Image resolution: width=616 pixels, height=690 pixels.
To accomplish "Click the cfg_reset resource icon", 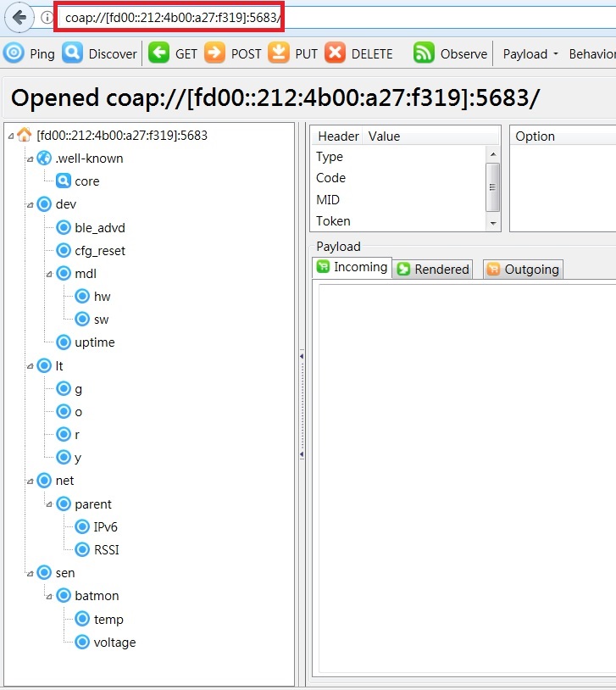I will tap(64, 250).
